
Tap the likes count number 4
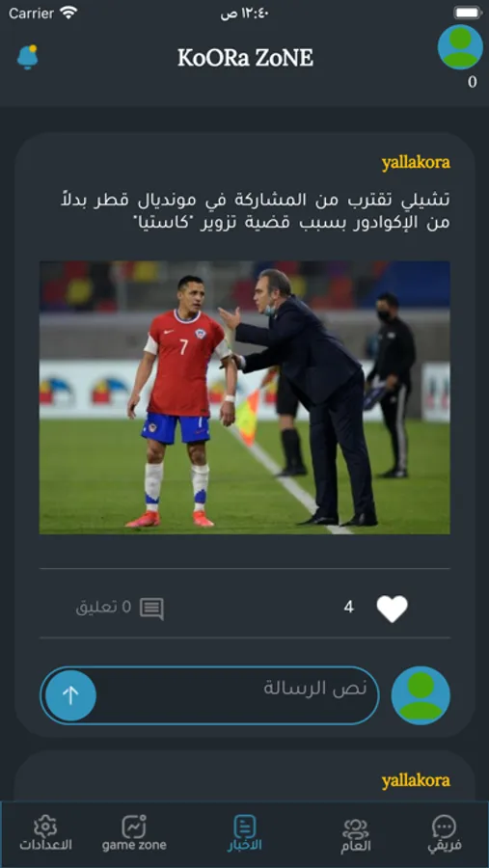[x=349, y=608]
